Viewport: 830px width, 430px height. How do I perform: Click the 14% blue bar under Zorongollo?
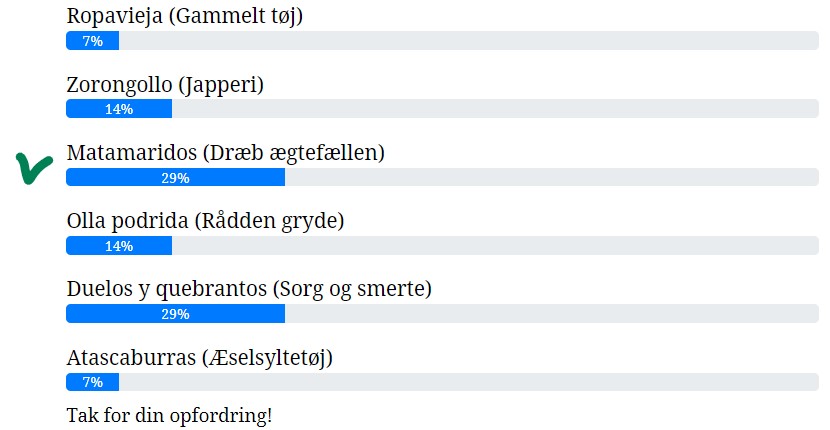tap(118, 109)
